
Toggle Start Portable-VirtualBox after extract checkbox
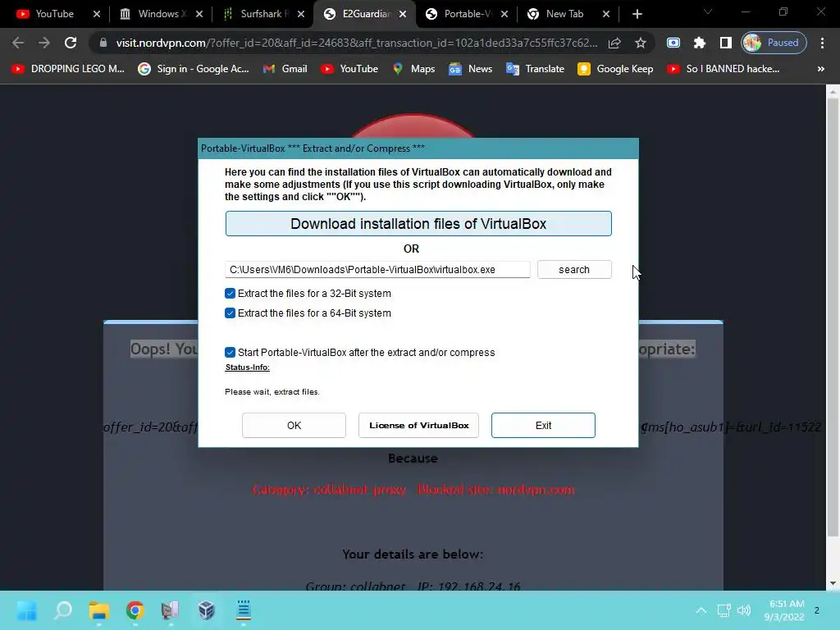(230, 352)
